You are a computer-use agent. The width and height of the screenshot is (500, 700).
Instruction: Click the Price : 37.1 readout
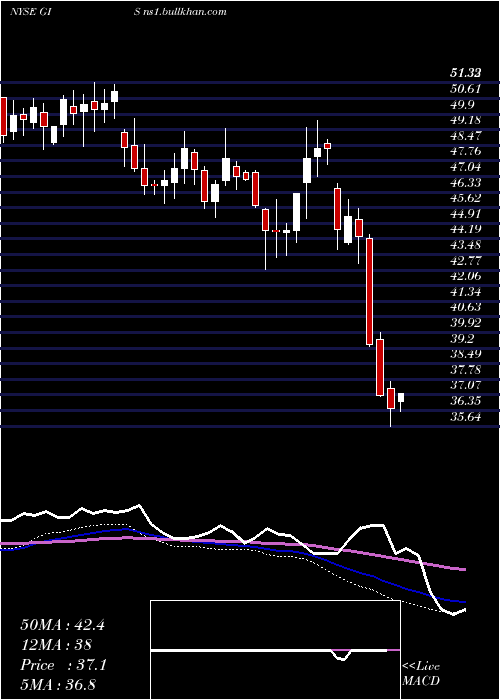click(63, 665)
